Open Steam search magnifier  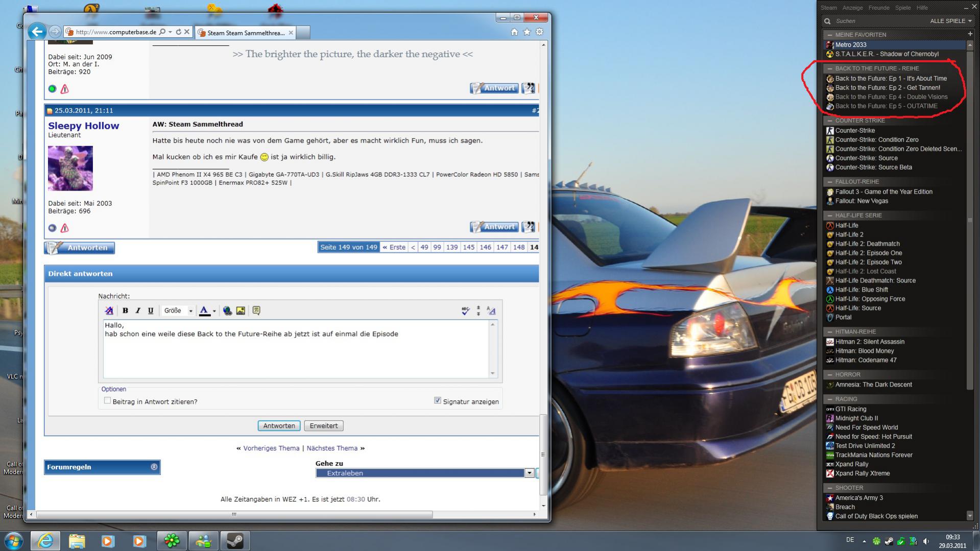pos(827,21)
